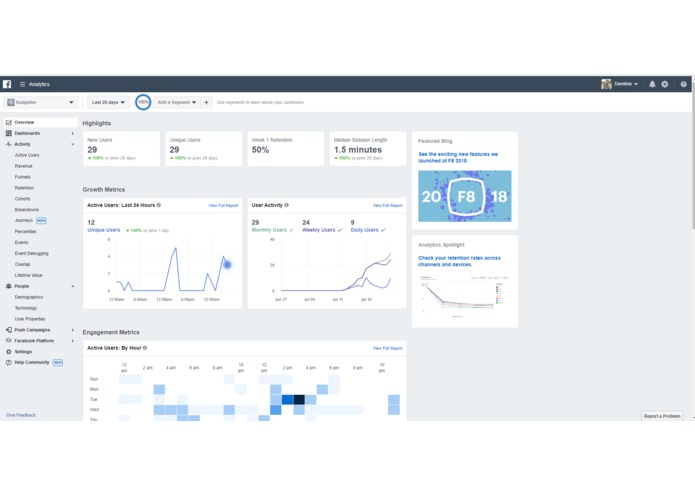Viewport: 695px width, 494px height.
Task: Click the People group icon
Action: (x=8, y=286)
